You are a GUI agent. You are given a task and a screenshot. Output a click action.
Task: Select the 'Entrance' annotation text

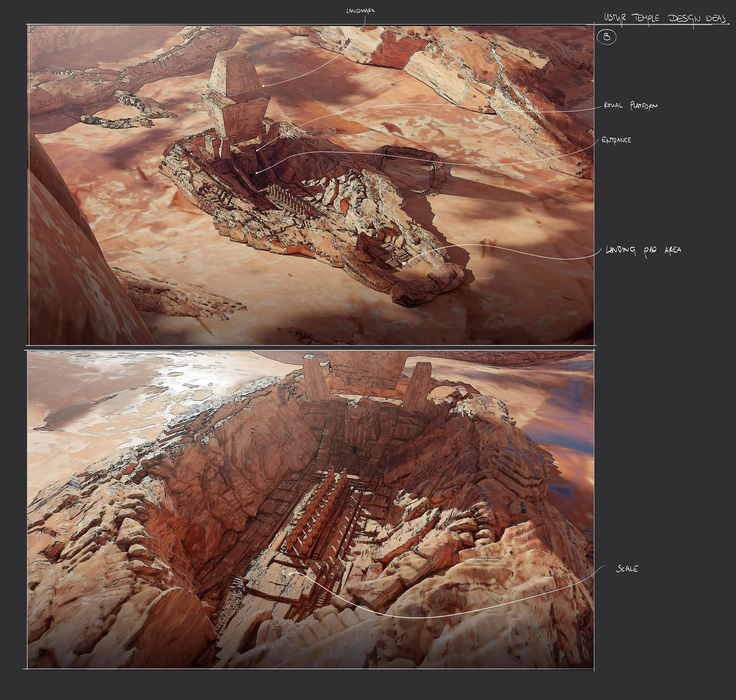(x=616, y=140)
